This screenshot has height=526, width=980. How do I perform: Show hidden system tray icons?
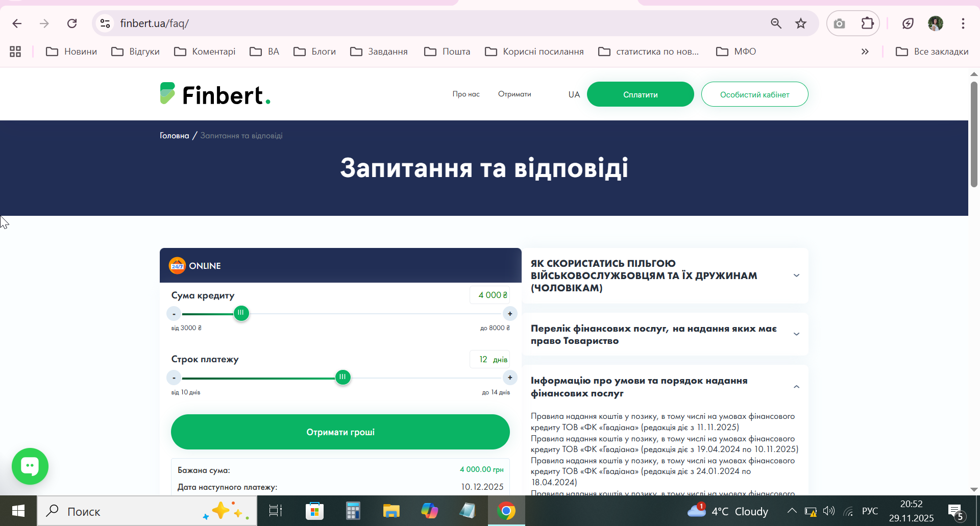792,511
